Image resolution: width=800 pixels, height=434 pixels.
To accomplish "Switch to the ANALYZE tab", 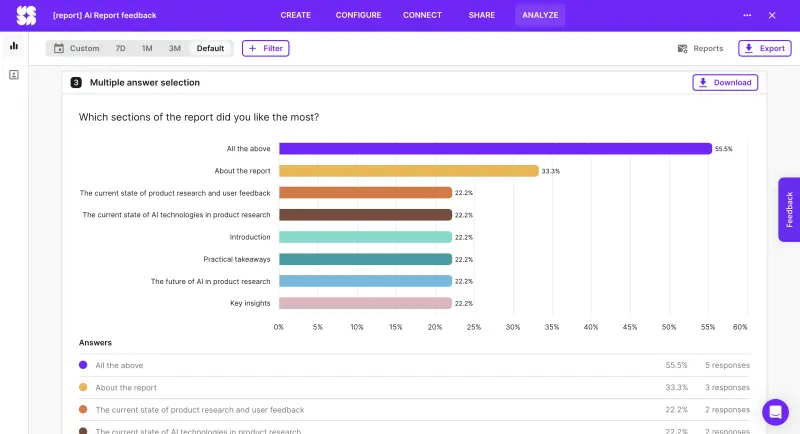I will pos(540,15).
